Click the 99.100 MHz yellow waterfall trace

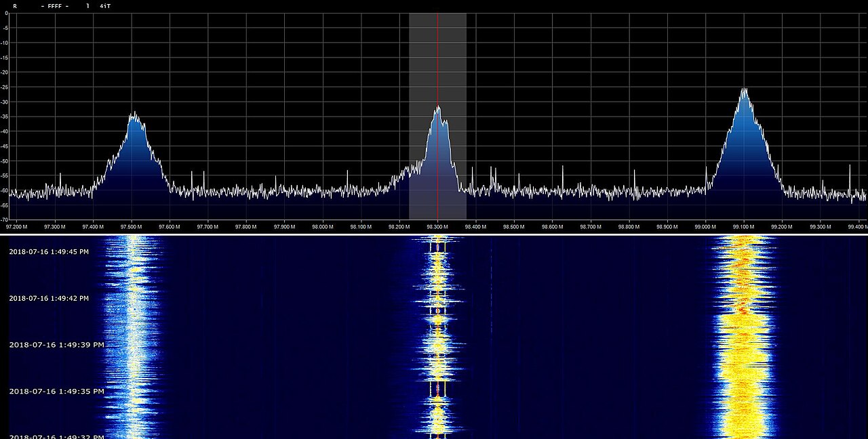pos(744,339)
